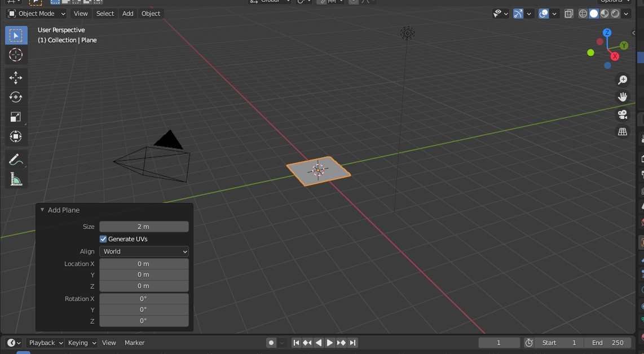Click the Size 2 m field
This screenshot has height=354, width=644.
pyautogui.click(x=144, y=227)
